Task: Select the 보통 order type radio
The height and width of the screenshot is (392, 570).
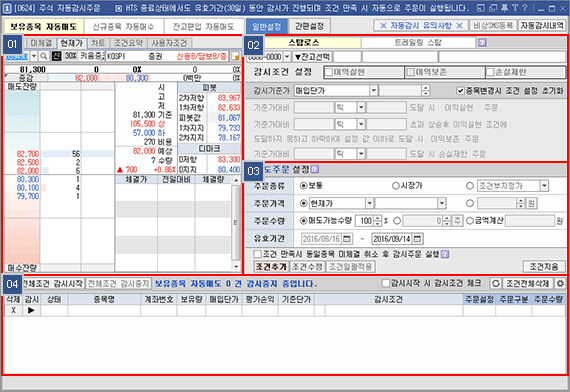Action: coord(304,186)
